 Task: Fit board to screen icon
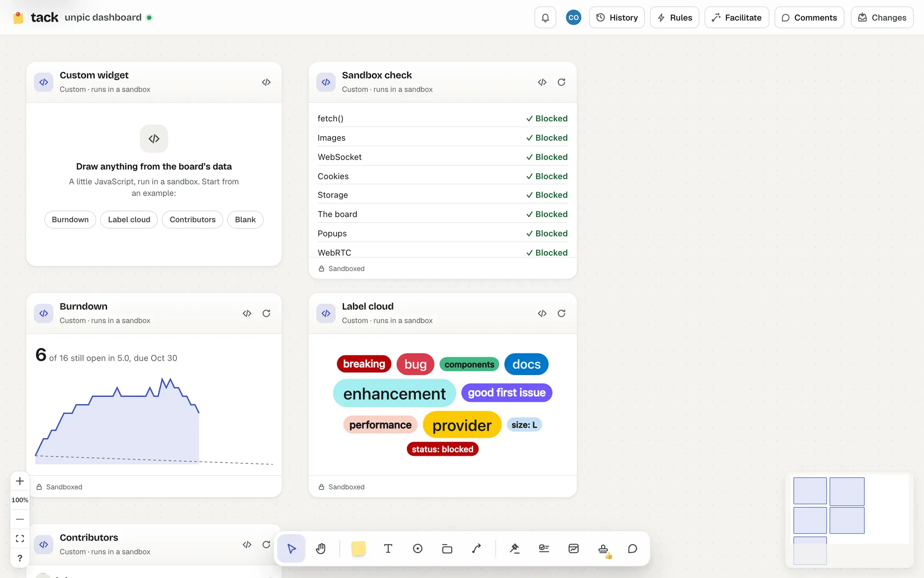click(x=20, y=538)
